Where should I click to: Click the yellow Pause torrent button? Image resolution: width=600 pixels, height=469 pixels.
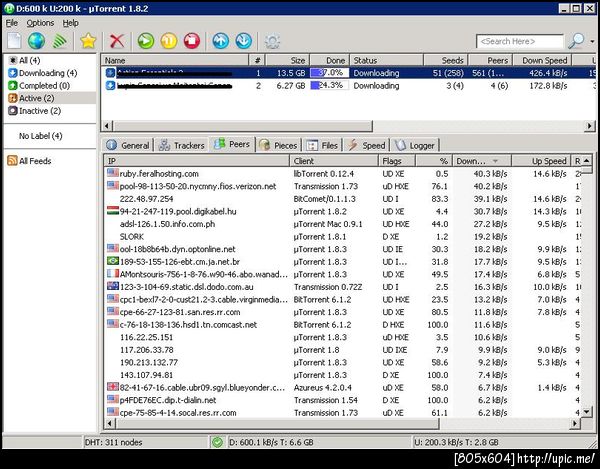tap(169, 41)
